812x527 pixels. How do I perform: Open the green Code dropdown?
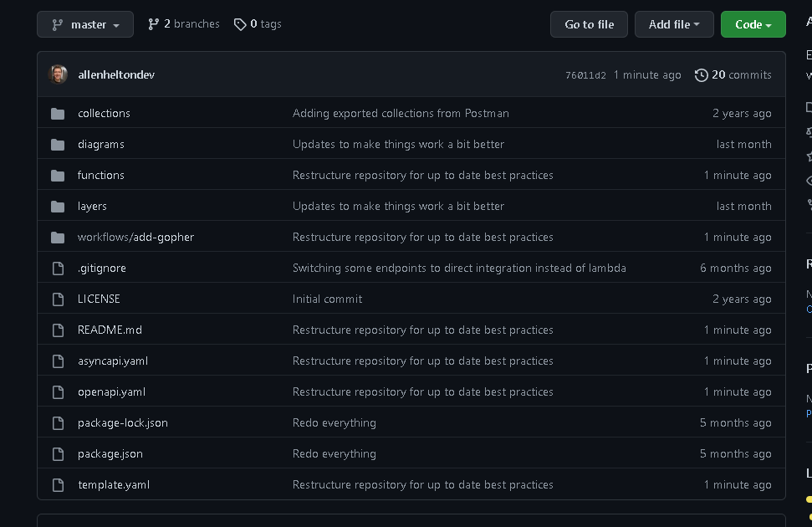pos(753,24)
